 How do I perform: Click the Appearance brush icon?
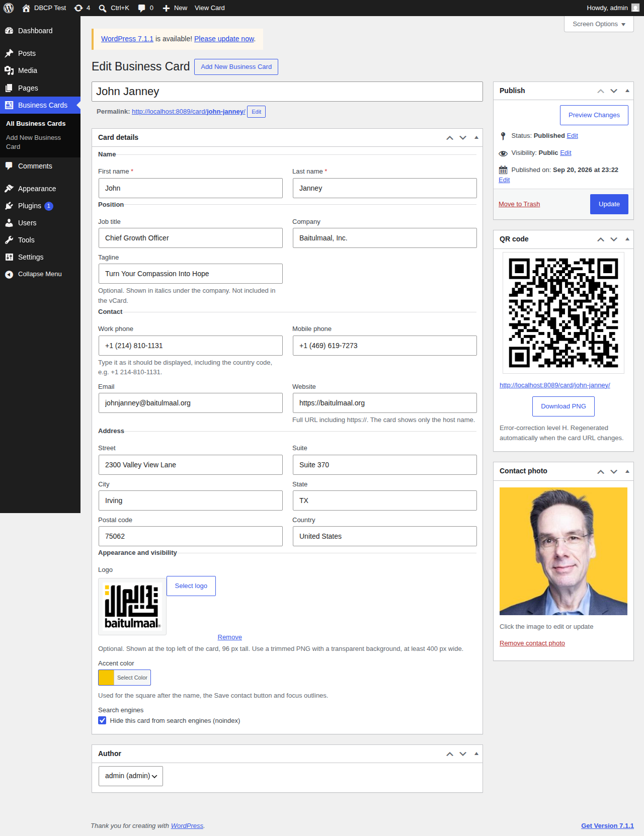coord(9,189)
